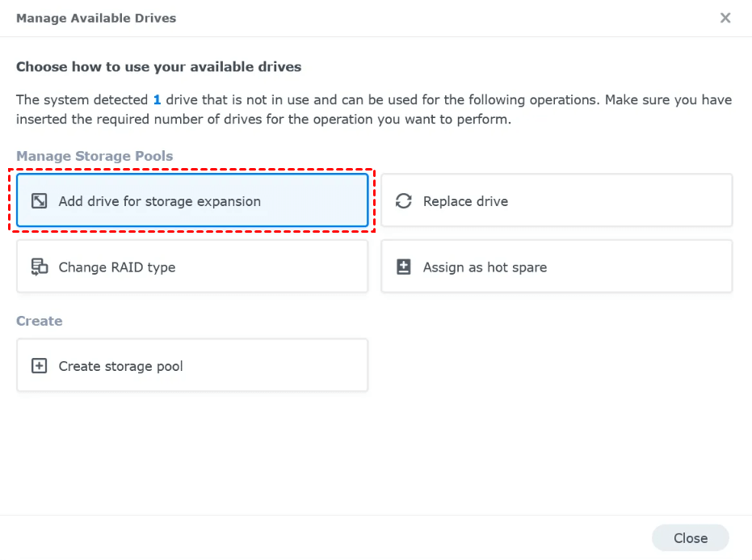
Task: Click the Manage Available Drives title
Action: (95, 18)
